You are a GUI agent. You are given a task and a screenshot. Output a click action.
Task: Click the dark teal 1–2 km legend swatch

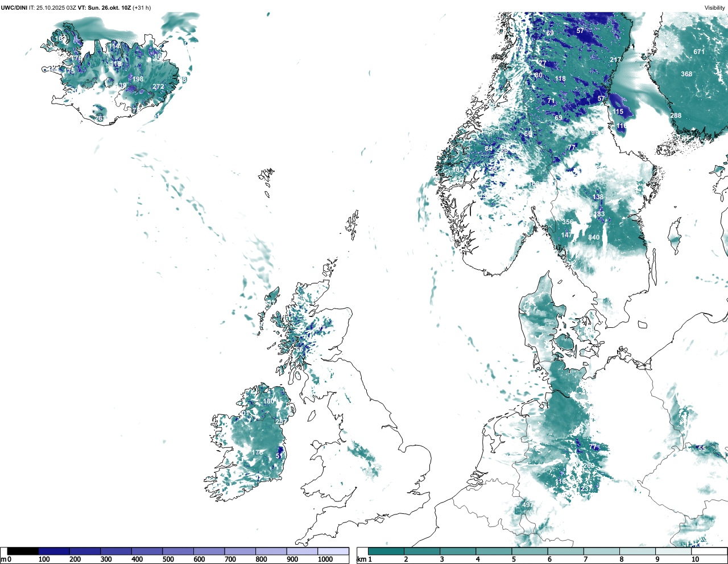coord(386,551)
